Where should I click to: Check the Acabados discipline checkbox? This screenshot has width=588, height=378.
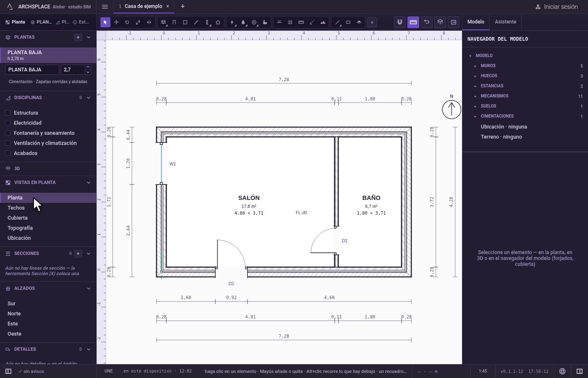click(x=8, y=153)
